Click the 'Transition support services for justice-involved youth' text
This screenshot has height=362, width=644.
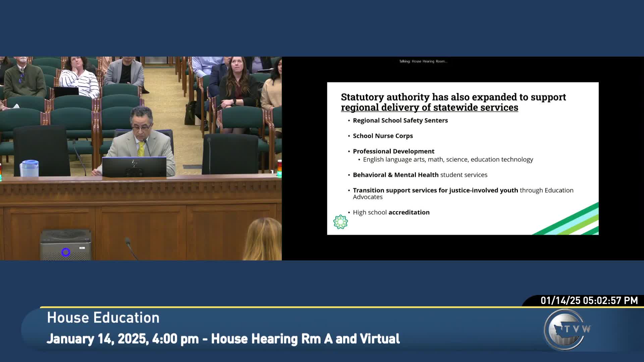435,190
